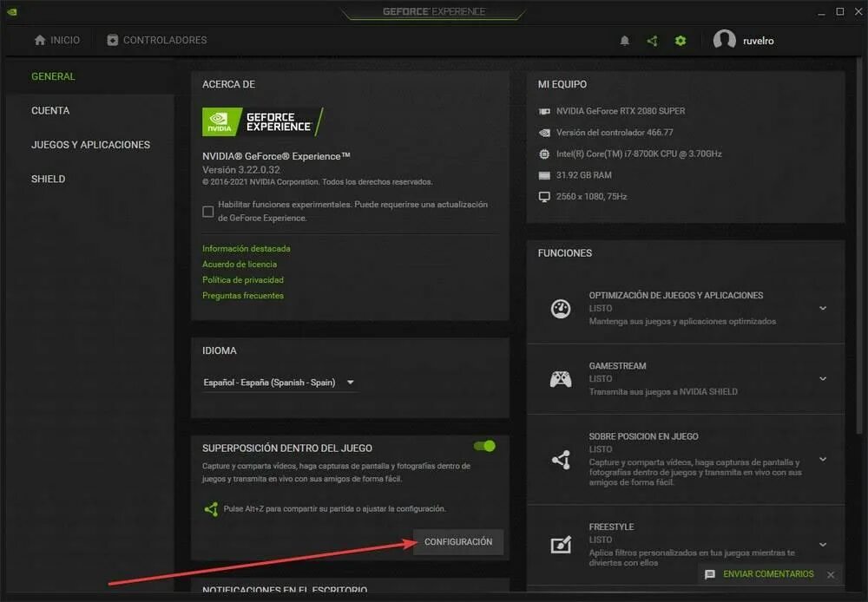Image resolution: width=868 pixels, height=602 pixels.
Task: Click the feedback chat bubble icon
Action: 710,574
